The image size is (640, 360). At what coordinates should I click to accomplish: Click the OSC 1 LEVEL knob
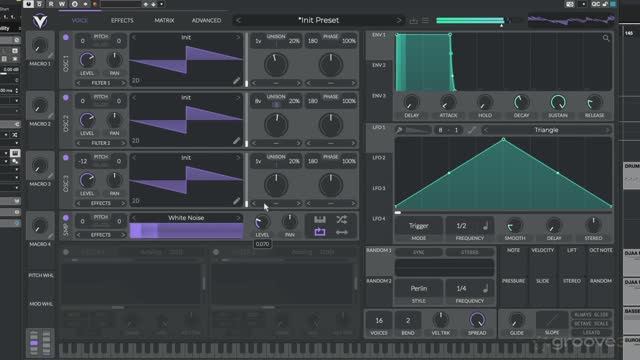87,60
